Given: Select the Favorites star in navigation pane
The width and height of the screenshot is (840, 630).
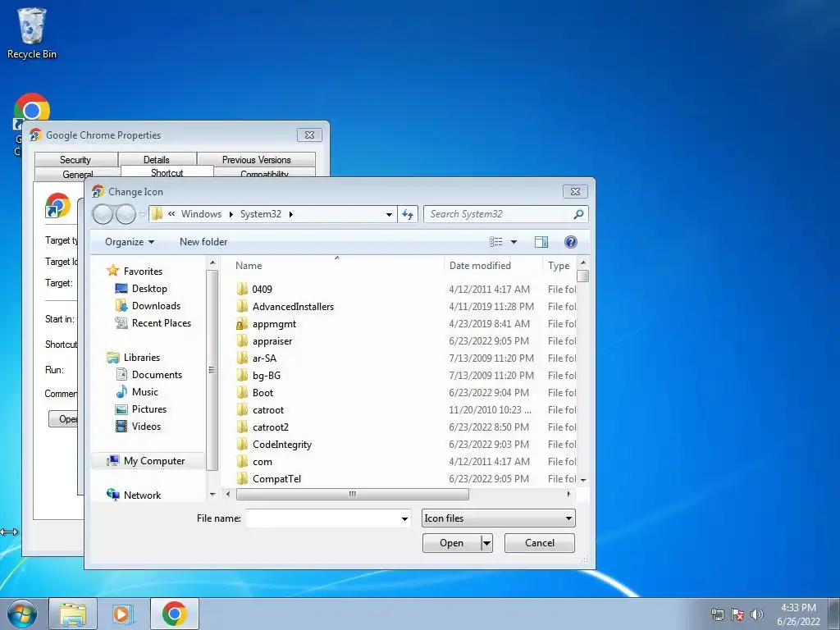Looking at the screenshot, I should tap(112, 271).
